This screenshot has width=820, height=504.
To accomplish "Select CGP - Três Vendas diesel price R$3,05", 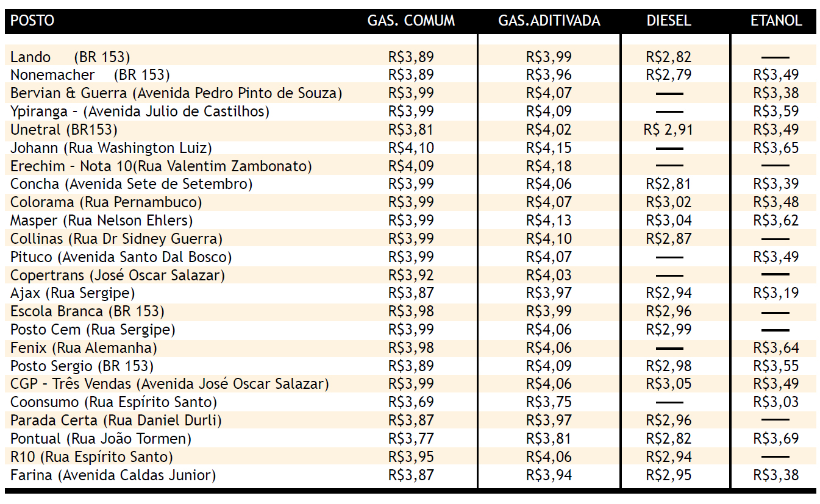I will pos(669,384).
